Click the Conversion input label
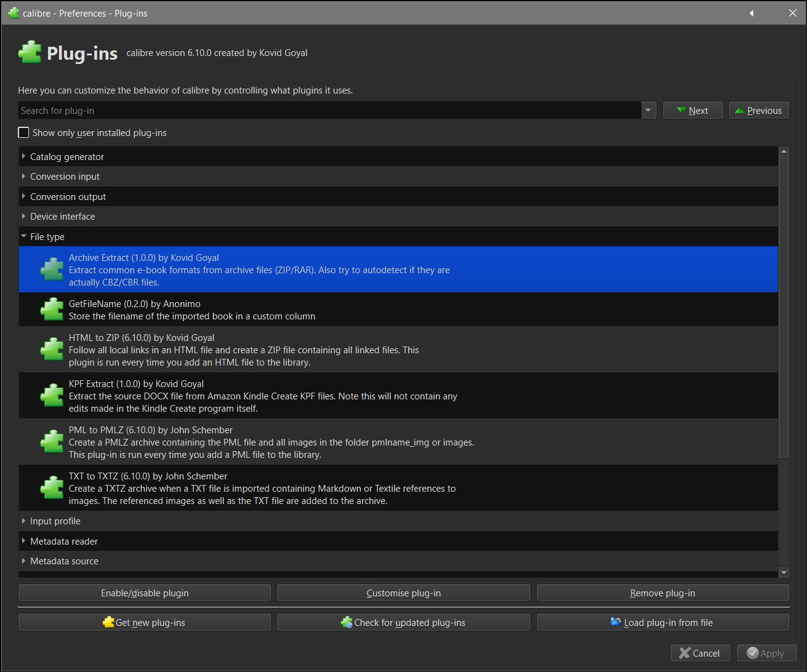The height and width of the screenshot is (672, 807). pyautogui.click(x=65, y=176)
